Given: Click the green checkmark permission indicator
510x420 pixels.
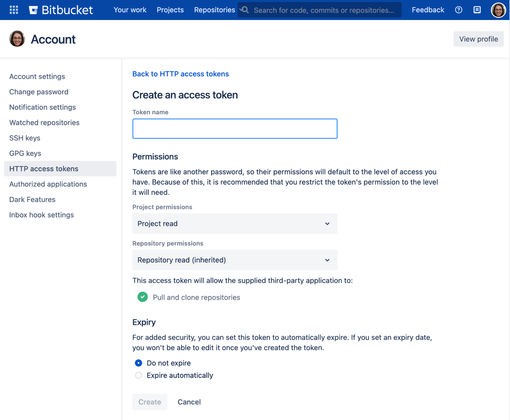Looking at the screenshot, I should tap(142, 297).
